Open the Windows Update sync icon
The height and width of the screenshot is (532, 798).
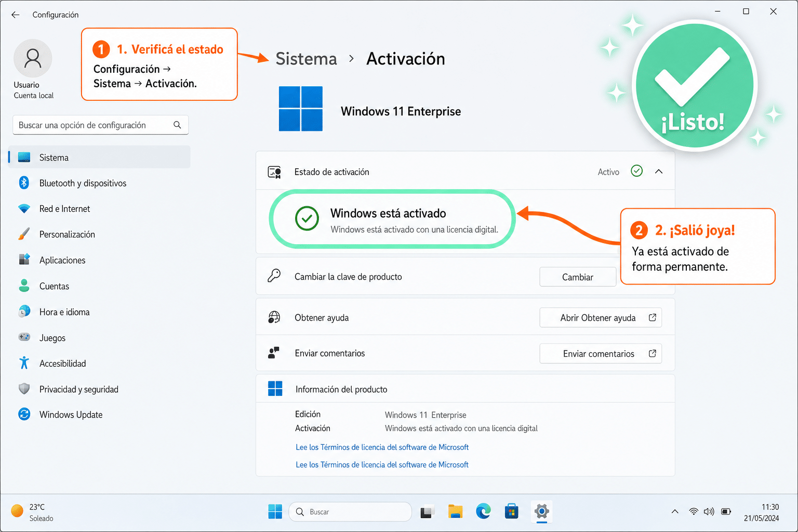pyautogui.click(x=24, y=414)
